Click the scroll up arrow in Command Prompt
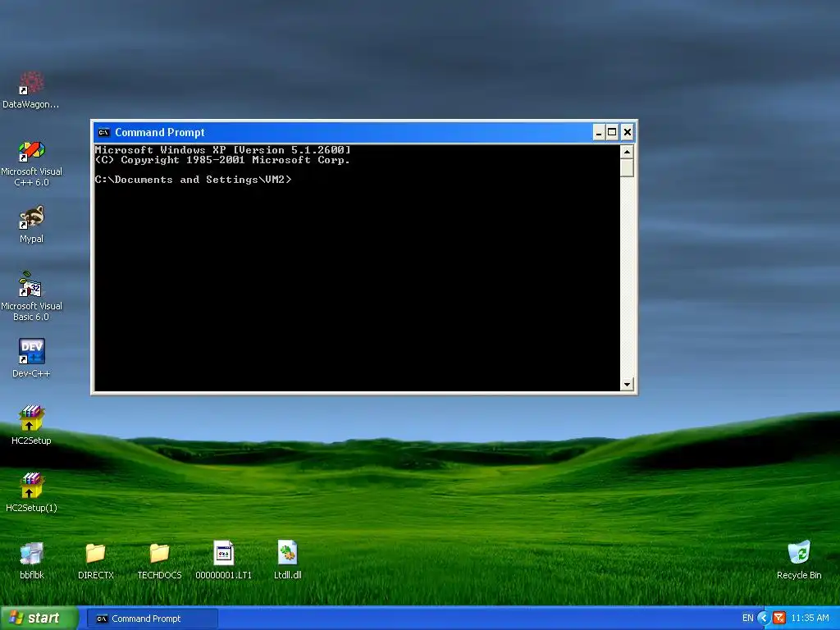The image size is (840, 630). click(x=627, y=152)
